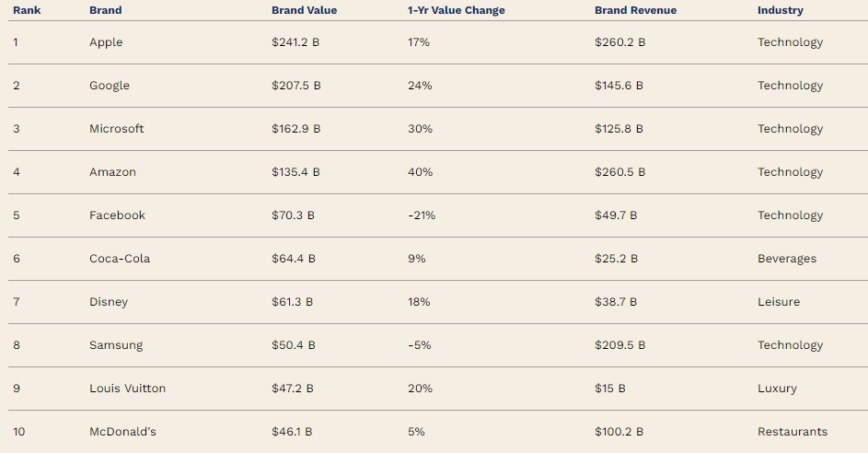Open the Coca-Cola brand entry
This screenshot has width=868, height=453.
point(120,258)
